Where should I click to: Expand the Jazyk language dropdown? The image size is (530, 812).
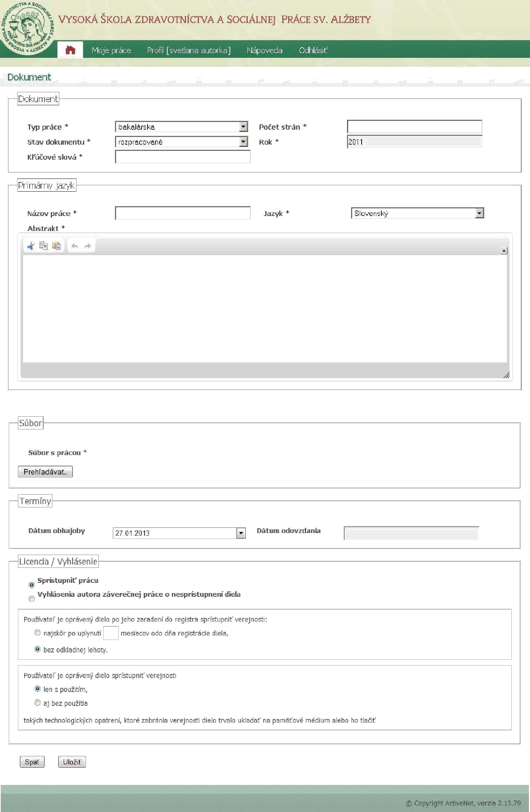pos(418,213)
